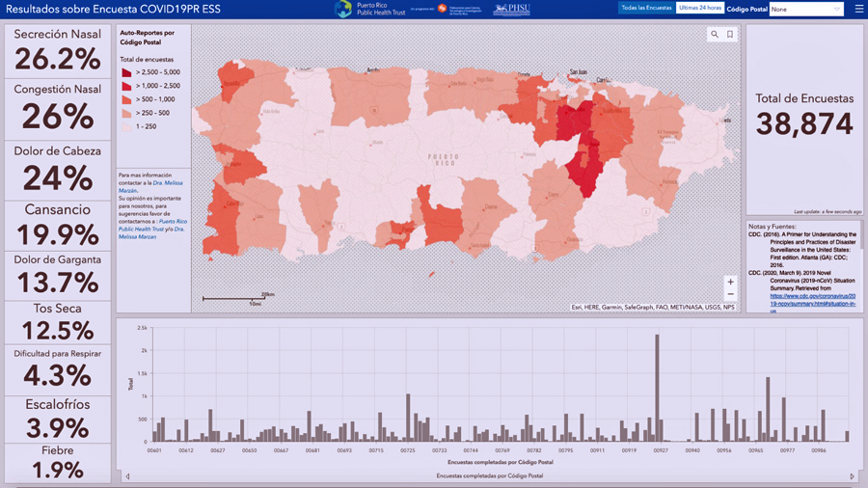Click the Secreción Nasal 26.2% indicator
The width and height of the screenshot is (868, 488).
click(x=58, y=51)
